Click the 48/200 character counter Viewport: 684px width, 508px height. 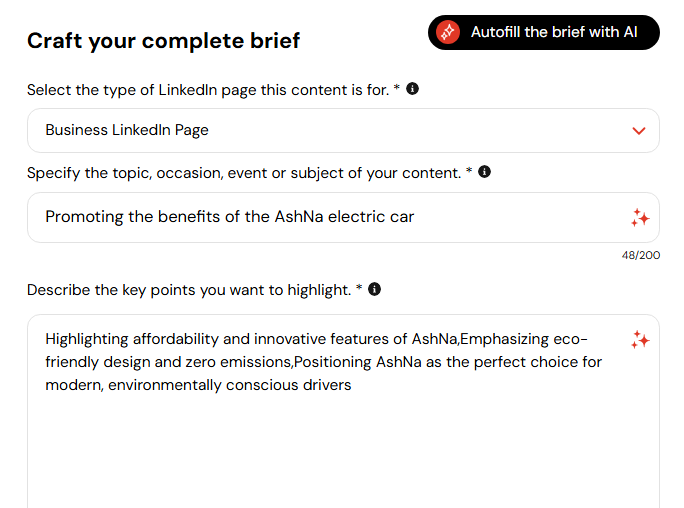(x=641, y=255)
